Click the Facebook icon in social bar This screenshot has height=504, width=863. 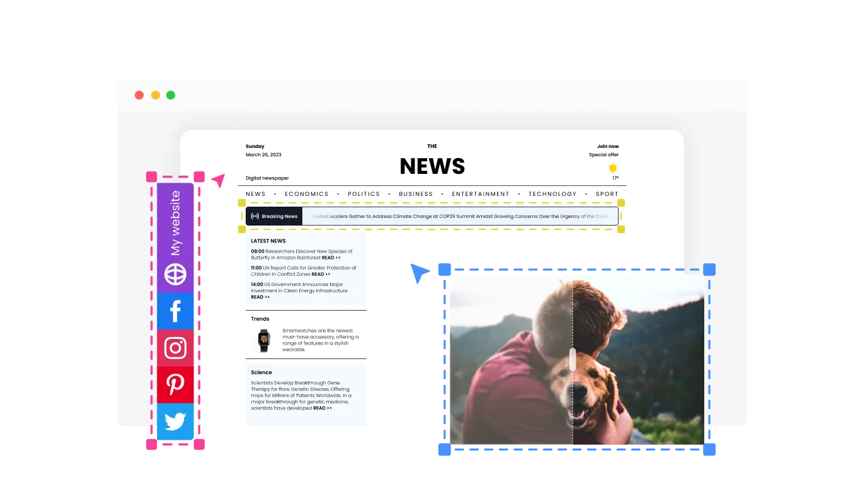point(175,311)
